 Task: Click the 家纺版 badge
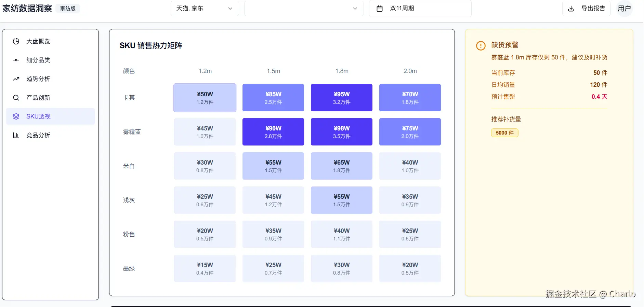(68, 9)
